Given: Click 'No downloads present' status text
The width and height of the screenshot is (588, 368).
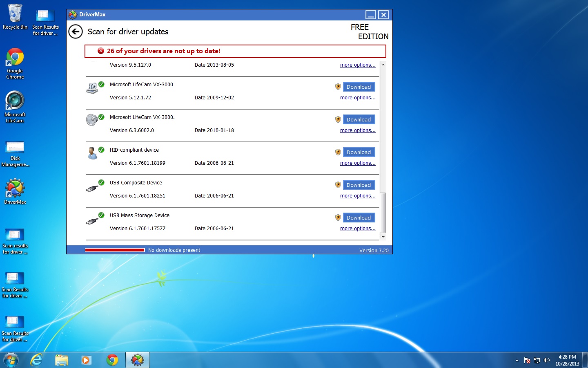Looking at the screenshot, I should pos(174,250).
